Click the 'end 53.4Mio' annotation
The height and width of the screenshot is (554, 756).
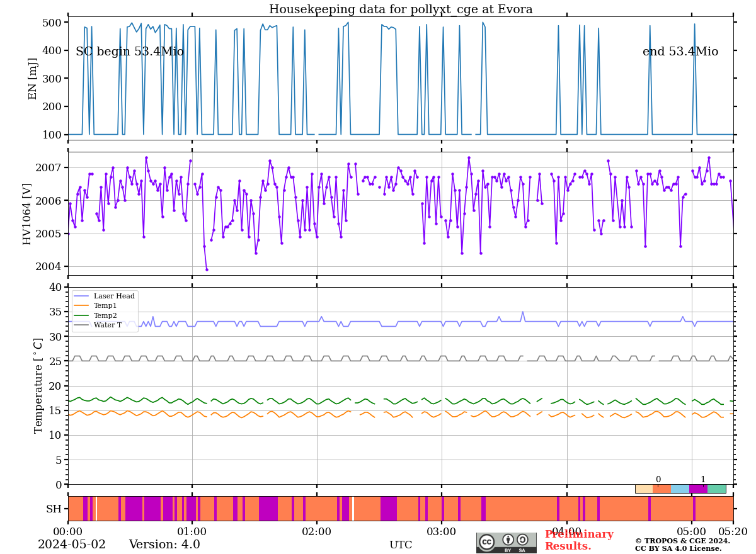[680, 52]
